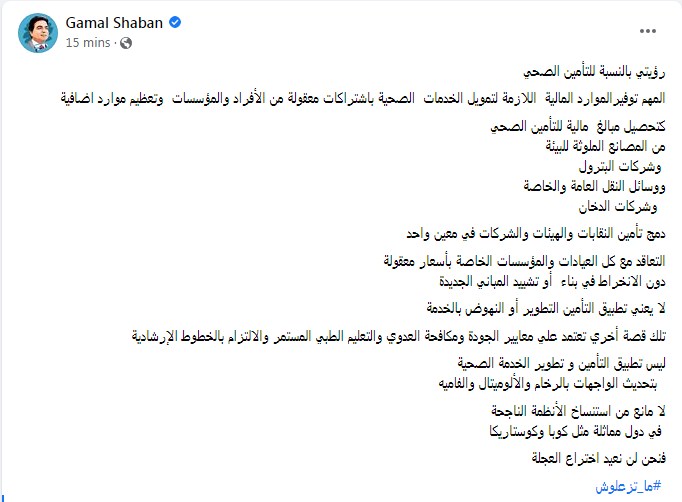Screen dimensions: 682x502
Task: Click the text وشركات الدخان
Action: [x=628, y=206]
